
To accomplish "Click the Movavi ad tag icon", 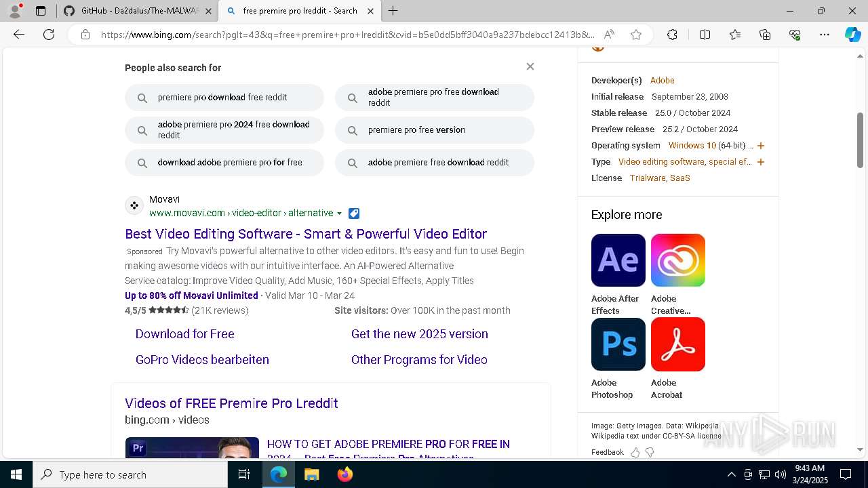I will click(354, 213).
